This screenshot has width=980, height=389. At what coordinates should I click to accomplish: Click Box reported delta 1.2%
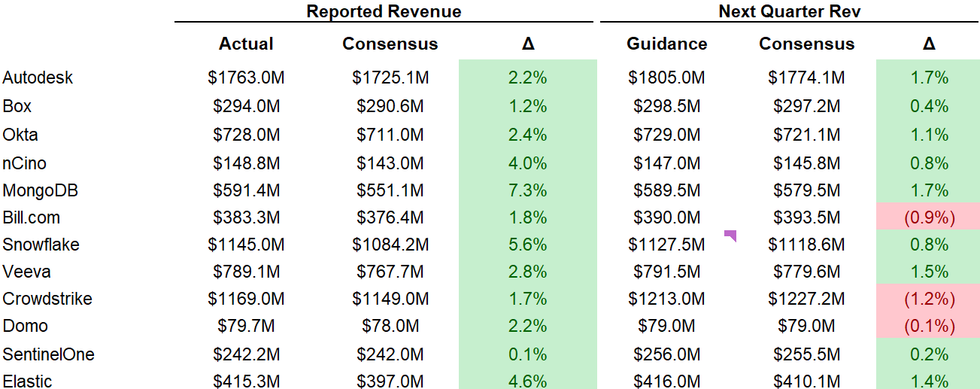(528, 106)
